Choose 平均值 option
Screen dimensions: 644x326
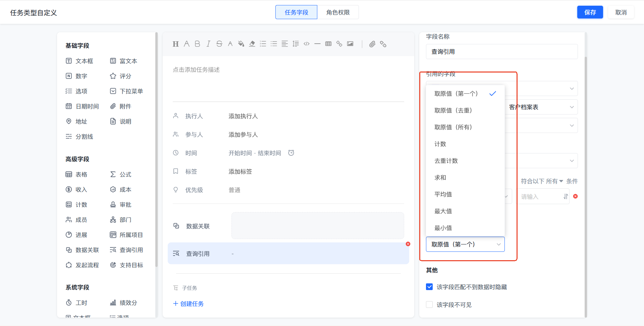coord(465,194)
